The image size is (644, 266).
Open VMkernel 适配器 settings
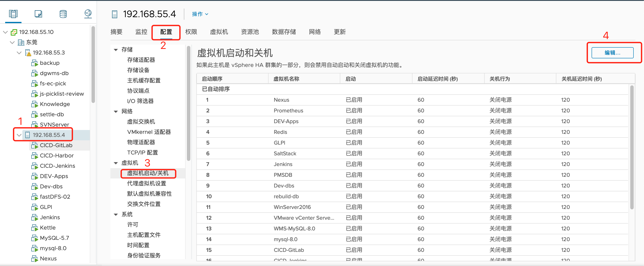(149, 132)
